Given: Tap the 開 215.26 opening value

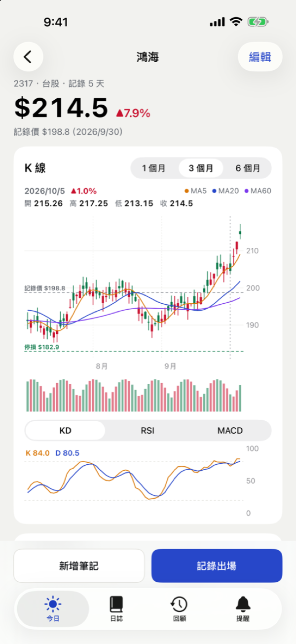Looking at the screenshot, I should tap(44, 203).
